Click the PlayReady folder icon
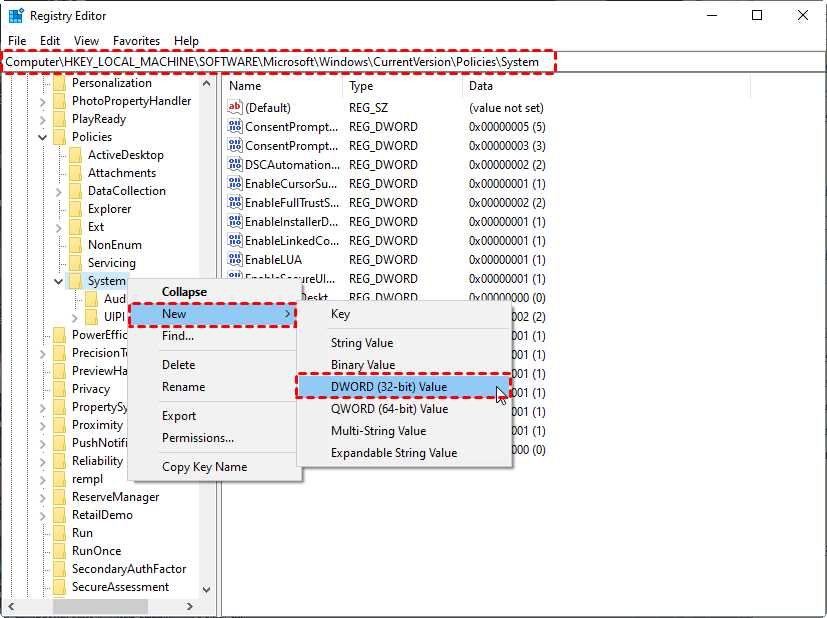The width and height of the screenshot is (827, 618). coord(60,119)
